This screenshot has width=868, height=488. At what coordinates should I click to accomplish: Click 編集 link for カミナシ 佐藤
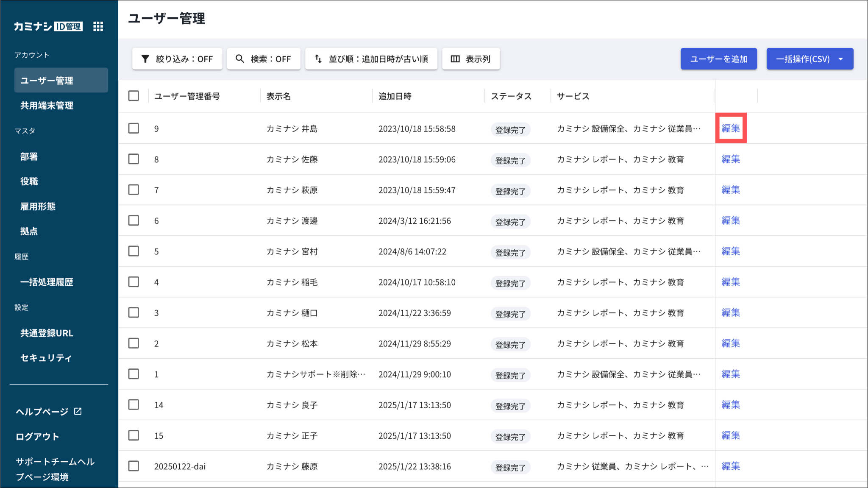[x=731, y=159]
